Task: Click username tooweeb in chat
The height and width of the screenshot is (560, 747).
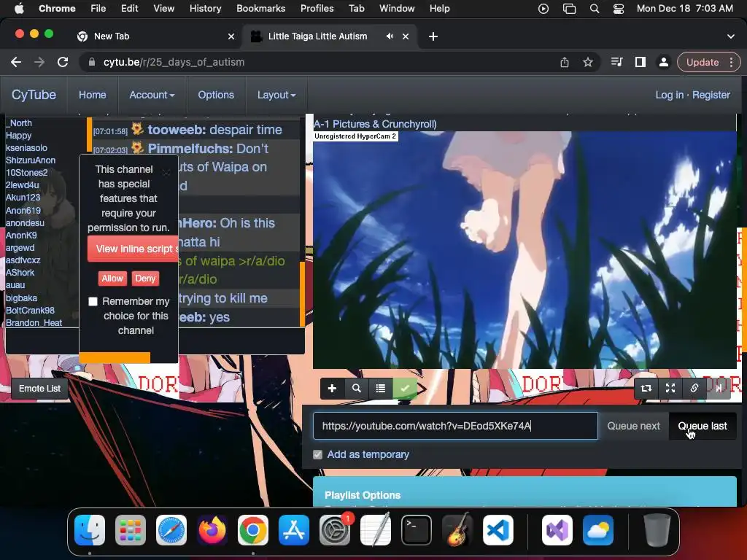Action: click(x=177, y=130)
